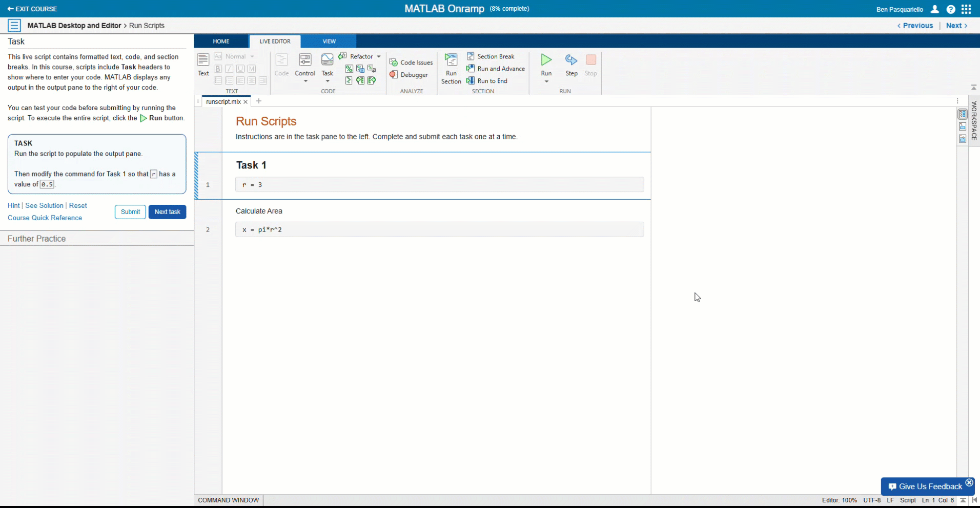
Task: Click the wrap comments icon
Action: point(372,69)
